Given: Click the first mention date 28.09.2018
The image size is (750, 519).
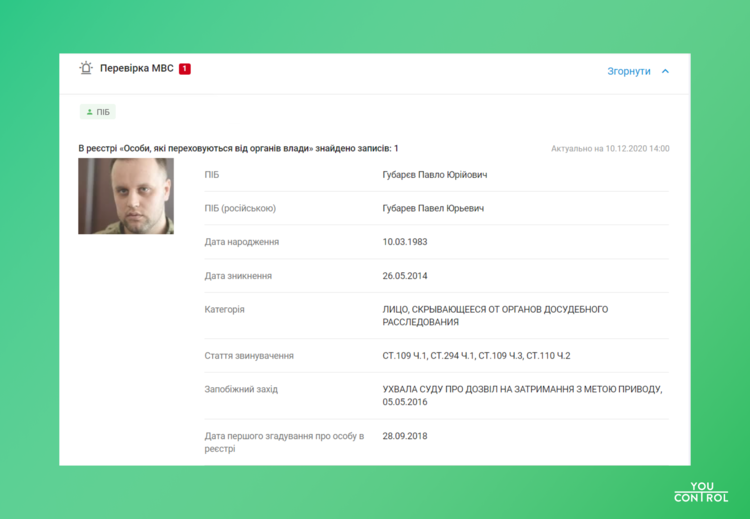Looking at the screenshot, I should coord(405,436).
